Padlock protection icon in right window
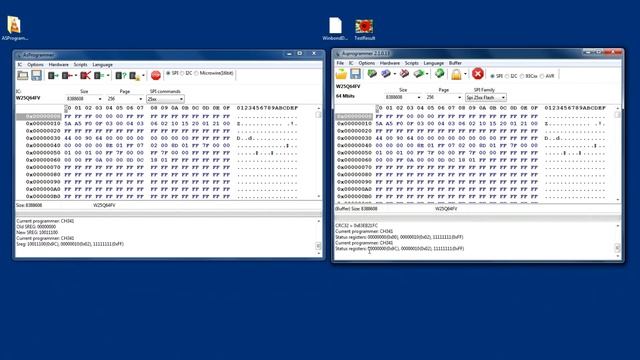 pos(456,74)
